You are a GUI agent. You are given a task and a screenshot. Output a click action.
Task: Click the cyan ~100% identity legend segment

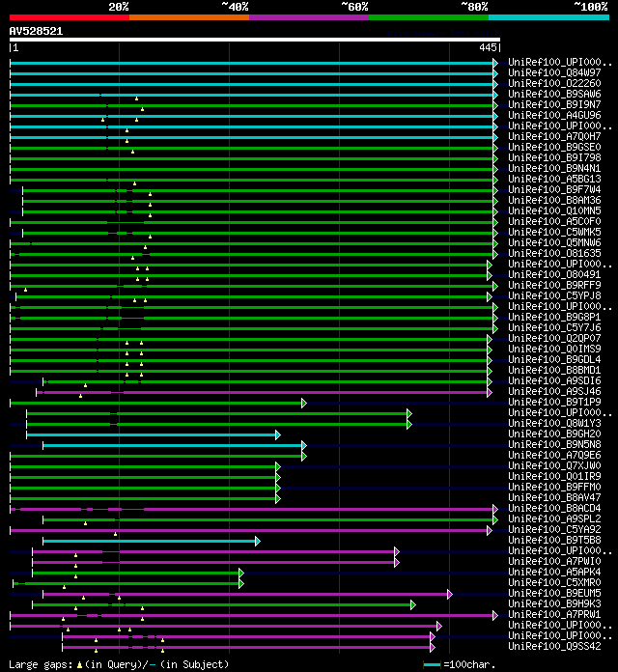549,17
